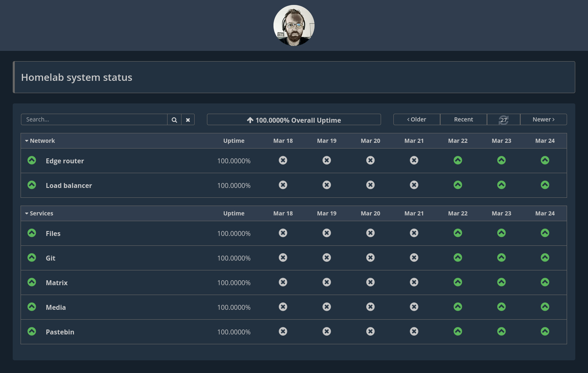
Task: Click Git's Mar 24 up status icon
Action: pos(545,258)
